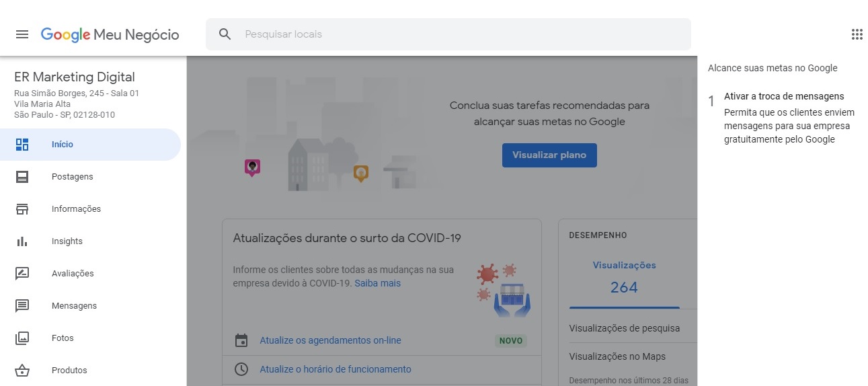868x386 pixels.
Task: Click the DESEMPENHO card heading
Action: (598, 235)
